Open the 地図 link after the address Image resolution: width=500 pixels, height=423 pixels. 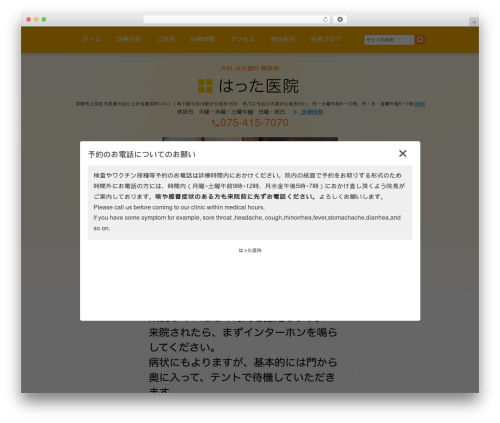pos(420,104)
